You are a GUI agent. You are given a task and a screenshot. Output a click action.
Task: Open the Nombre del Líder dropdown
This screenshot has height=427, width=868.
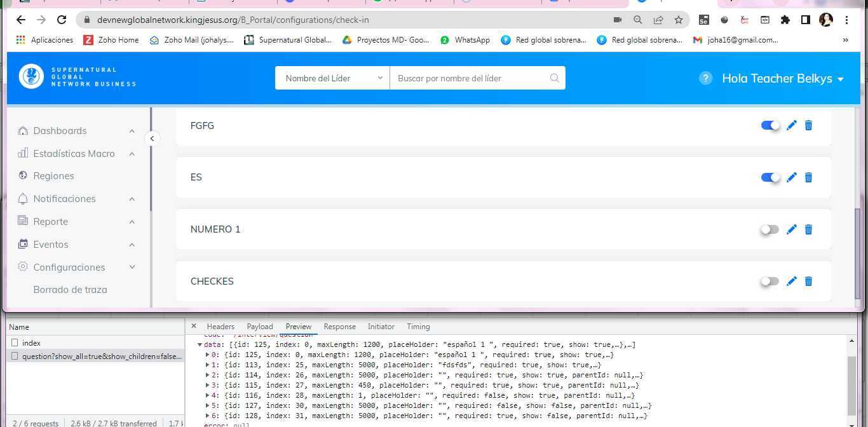point(332,78)
